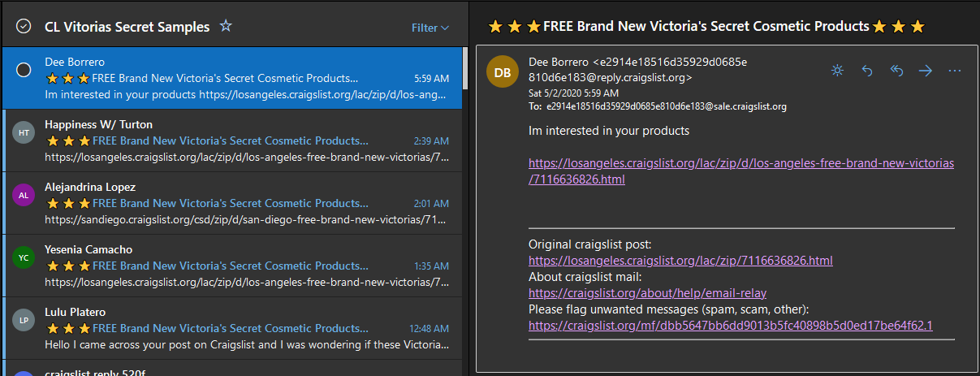Click the sender address Dee Borrero reply.craigslist.org
The height and width of the screenshot is (376, 980).
tap(638, 70)
